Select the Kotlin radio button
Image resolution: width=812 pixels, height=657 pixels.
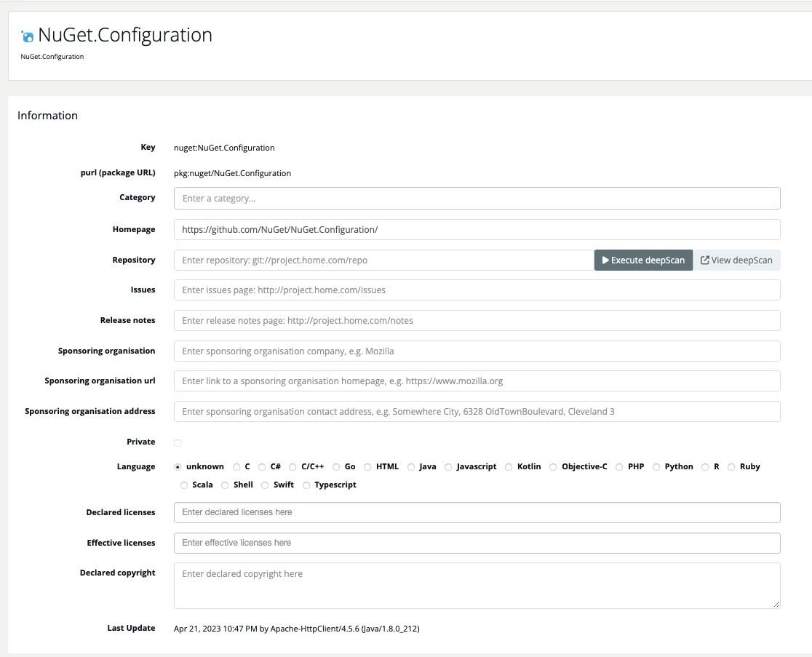509,467
